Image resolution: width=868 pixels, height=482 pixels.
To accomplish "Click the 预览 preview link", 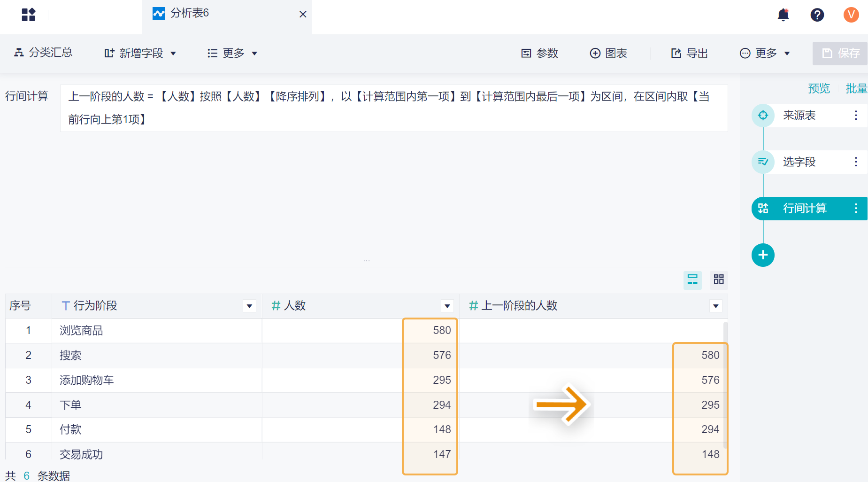I will (819, 88).
